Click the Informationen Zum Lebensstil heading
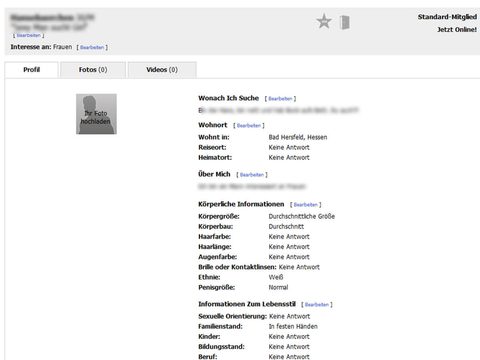The width and height of the screenshot is (480, 360). [x=247, y=304]
